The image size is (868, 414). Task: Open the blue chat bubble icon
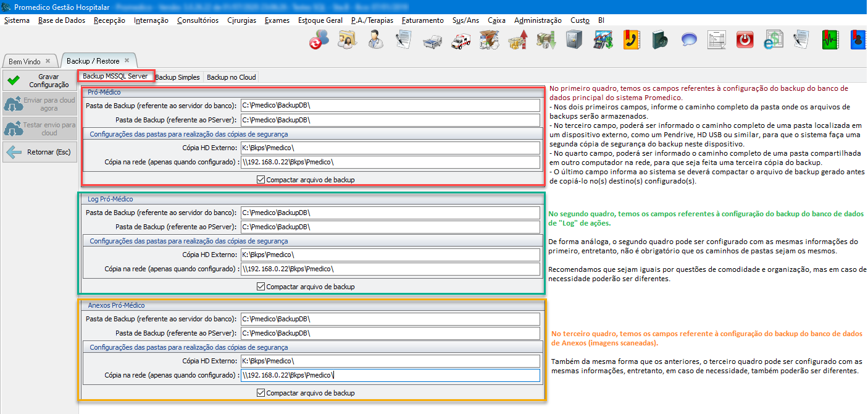[689, 41]
